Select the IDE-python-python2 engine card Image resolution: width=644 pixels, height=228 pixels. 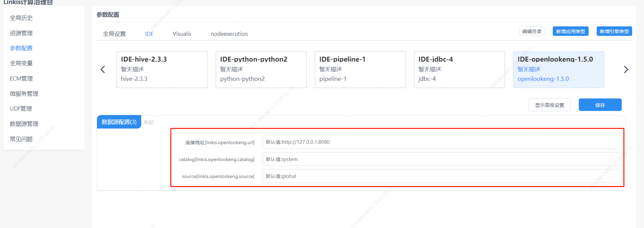261,69
